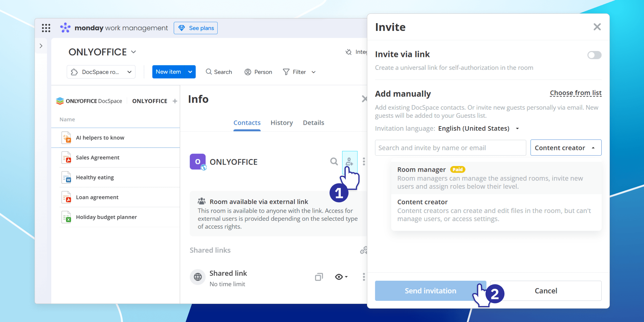
Task: Switch to the History tab
Action: click(x=282, y=123)
